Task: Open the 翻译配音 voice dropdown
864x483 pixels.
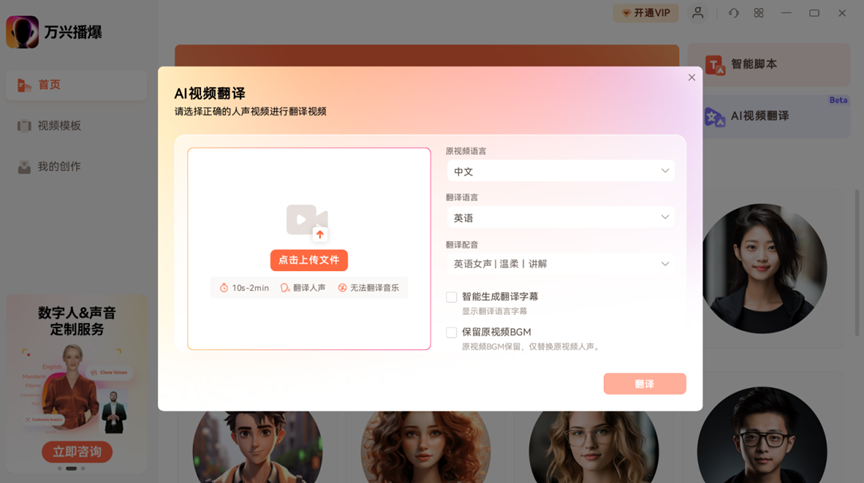Action: click(560, 264)
